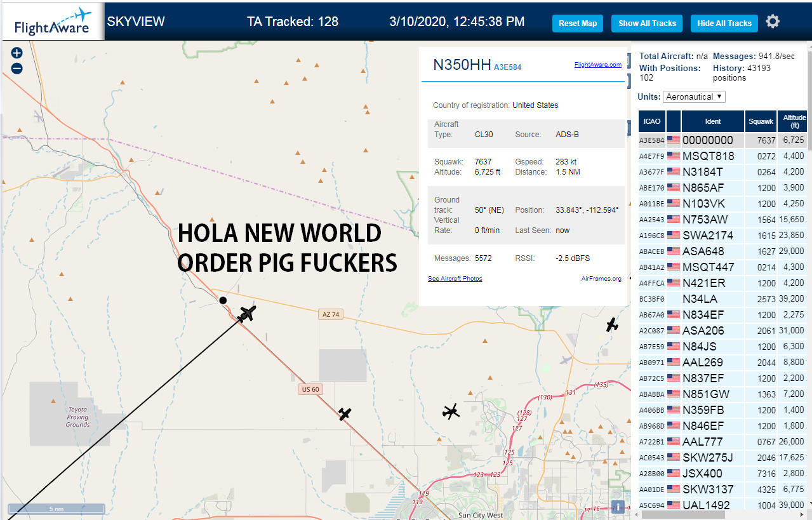812x520 pixels.
Task: Select aircraft MSQT818 in list
Action: [722, 156]
